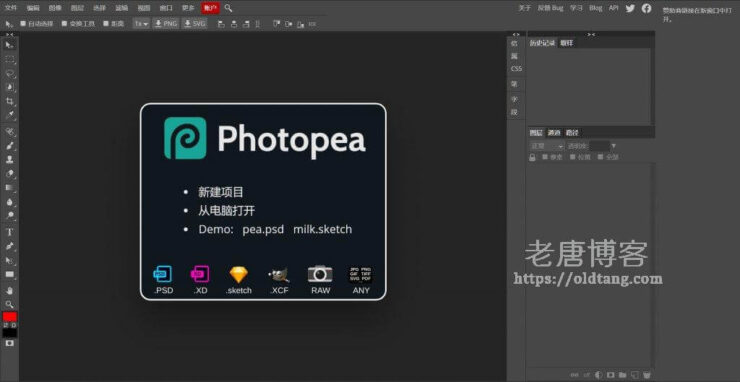Click the trash icon in Layers panel
Viewport: 740px width, 382px height.
pos(647,375)
